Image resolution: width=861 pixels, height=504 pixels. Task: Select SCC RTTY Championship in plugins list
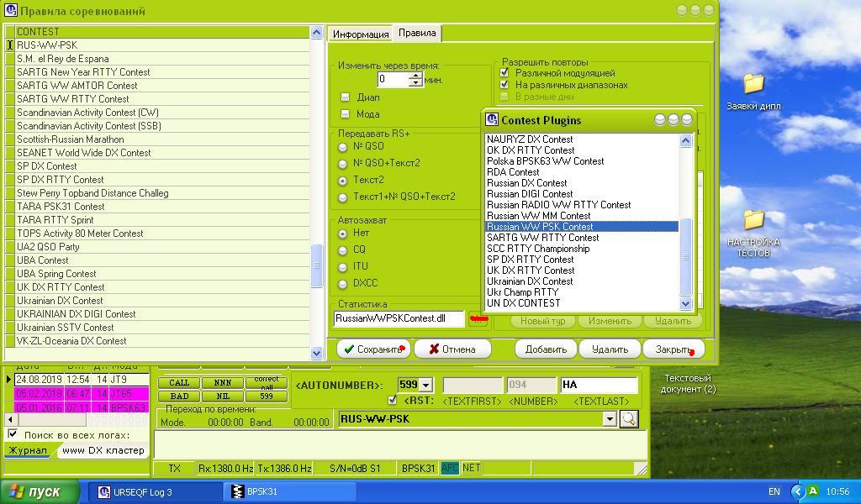[x=538, y=249]
